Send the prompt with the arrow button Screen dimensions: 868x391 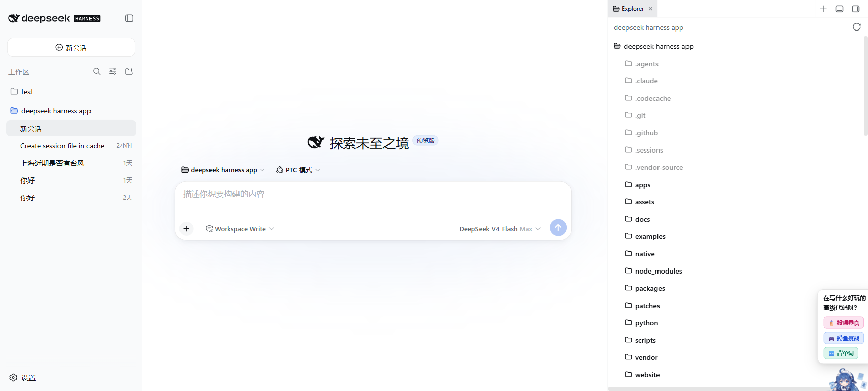tap(558, 228)
